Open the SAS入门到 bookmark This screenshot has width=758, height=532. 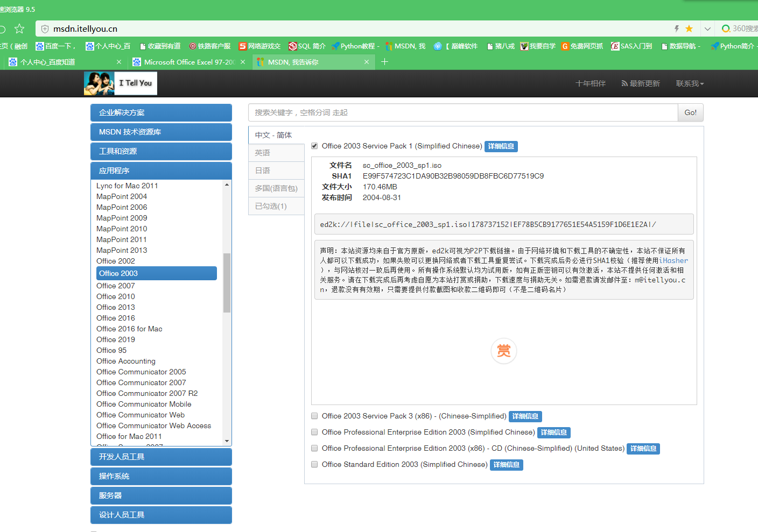click(631, 46)
